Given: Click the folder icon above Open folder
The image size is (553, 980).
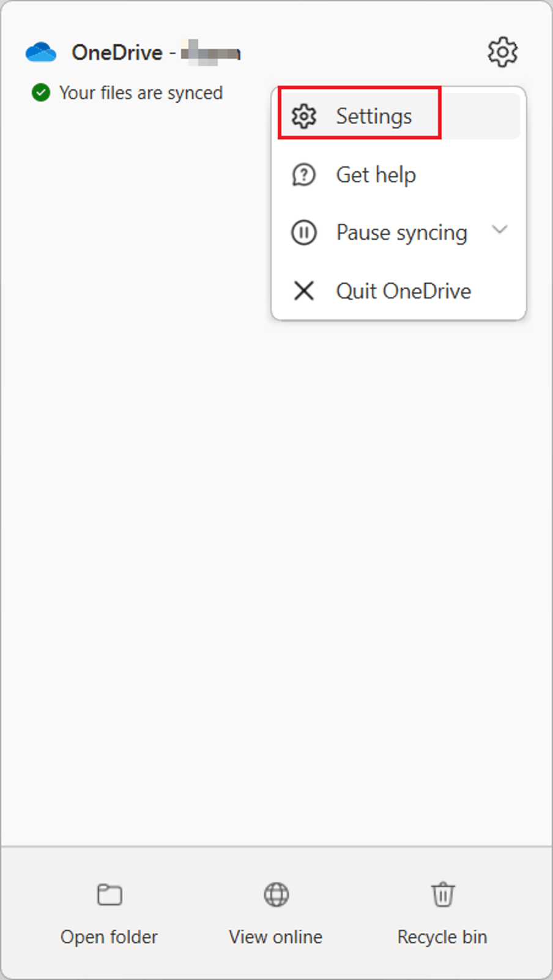Looking at the screenshot, I should pyautogui.click(x=109, y=894).
